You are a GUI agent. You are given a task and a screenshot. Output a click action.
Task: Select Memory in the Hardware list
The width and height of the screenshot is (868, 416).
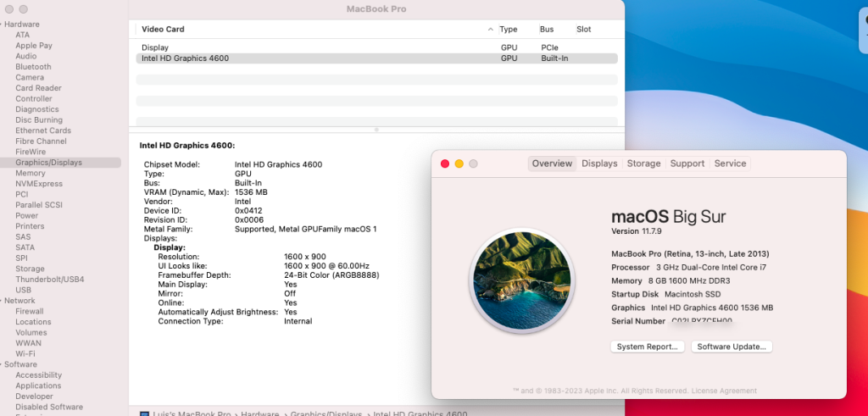coord(31,173)
